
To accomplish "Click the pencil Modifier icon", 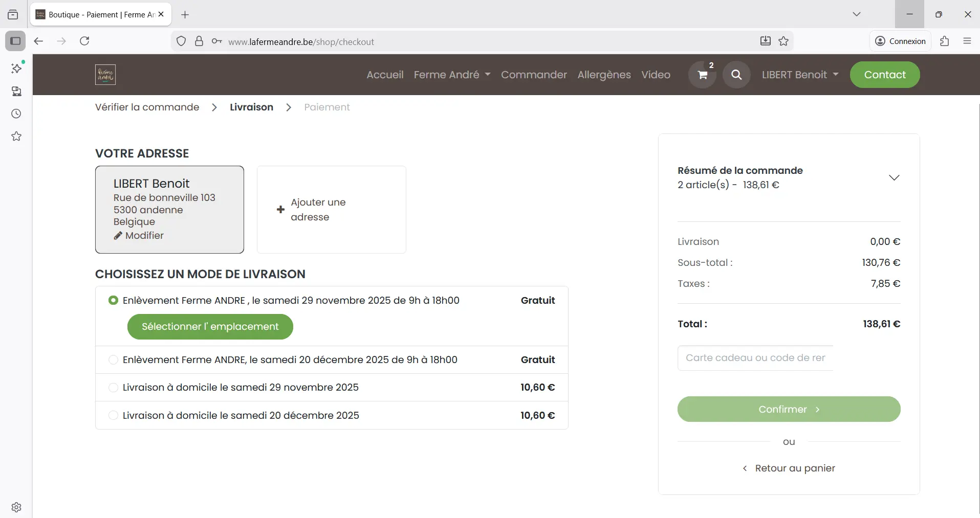I will [x=118, y=236].
